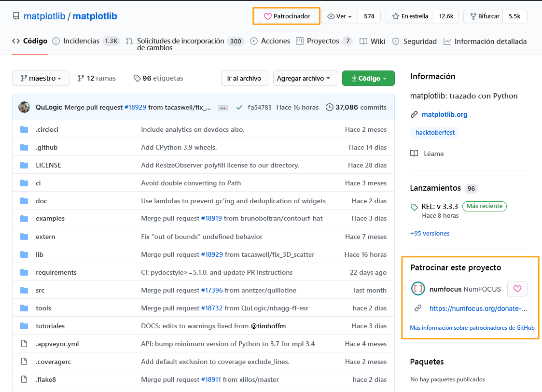The image size is (542, 392).
Task: Open the extern folder
Action: tap(45, 237)
